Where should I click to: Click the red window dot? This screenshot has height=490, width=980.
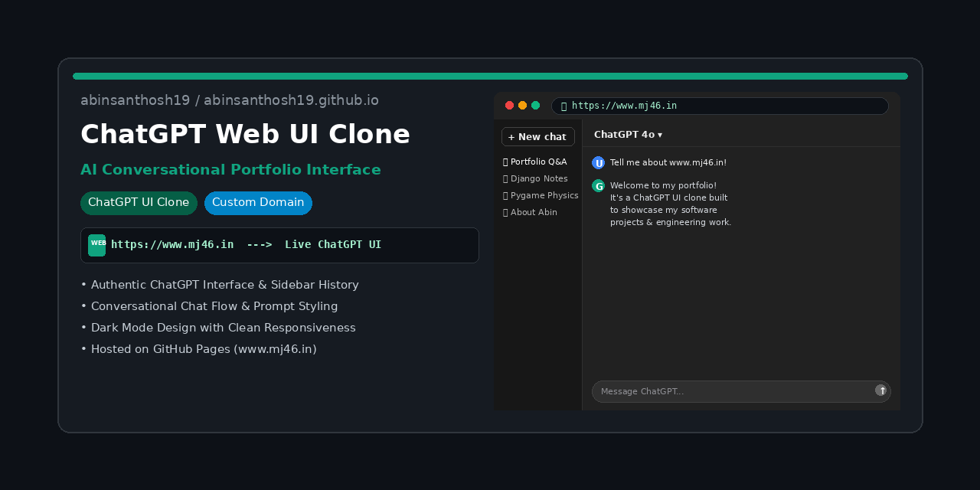pos(510,106)
